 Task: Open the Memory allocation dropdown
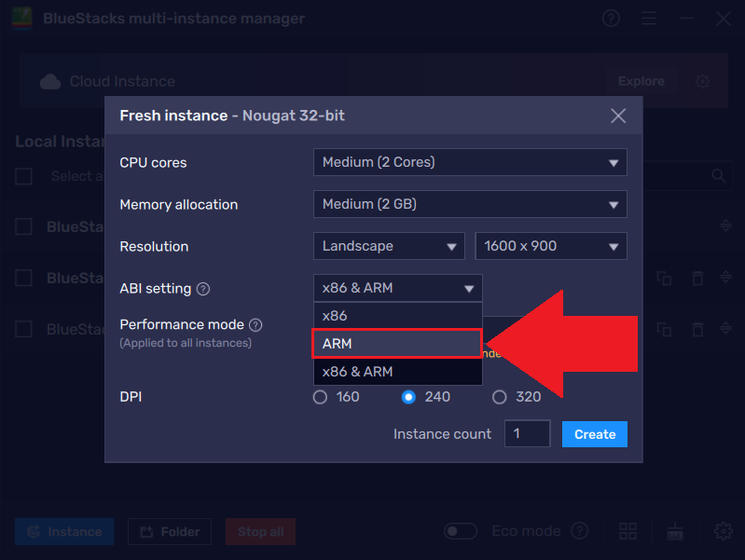coord(470,204)
